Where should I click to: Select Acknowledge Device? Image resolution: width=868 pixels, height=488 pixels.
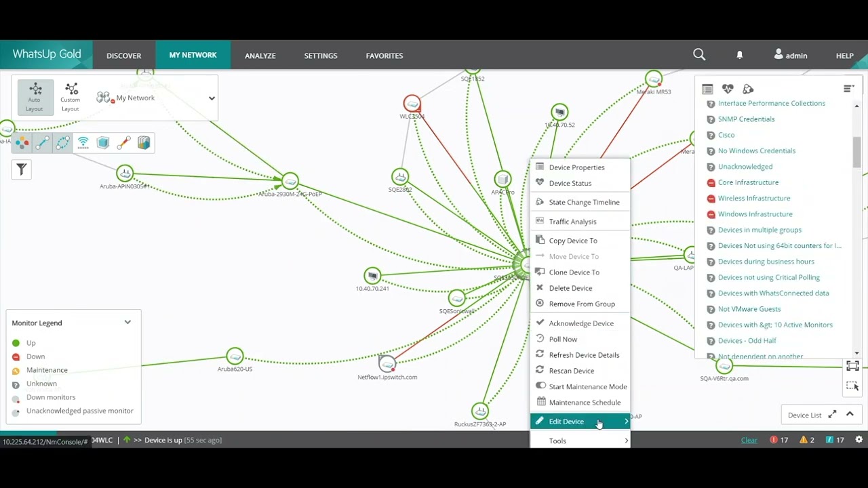pos(580,323)
